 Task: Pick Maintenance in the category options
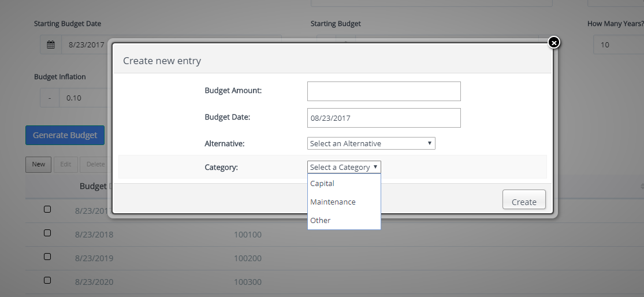tap(333, 202)
